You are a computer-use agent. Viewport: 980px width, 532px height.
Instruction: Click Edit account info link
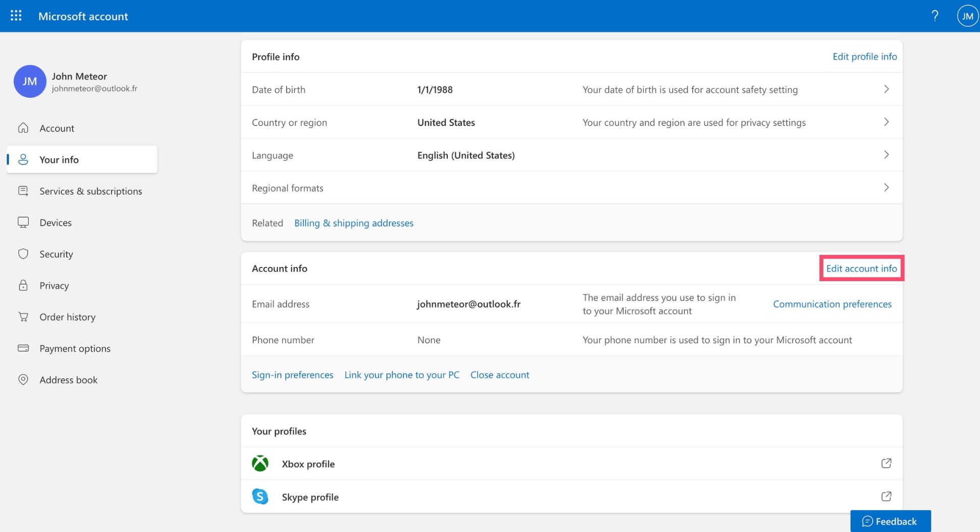(x=861, y=269)
